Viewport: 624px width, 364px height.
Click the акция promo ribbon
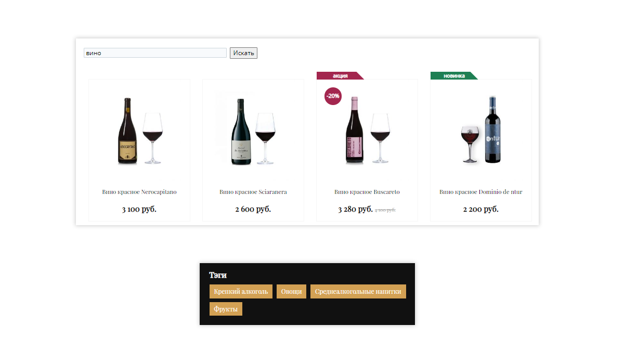[x=340, y=76]
